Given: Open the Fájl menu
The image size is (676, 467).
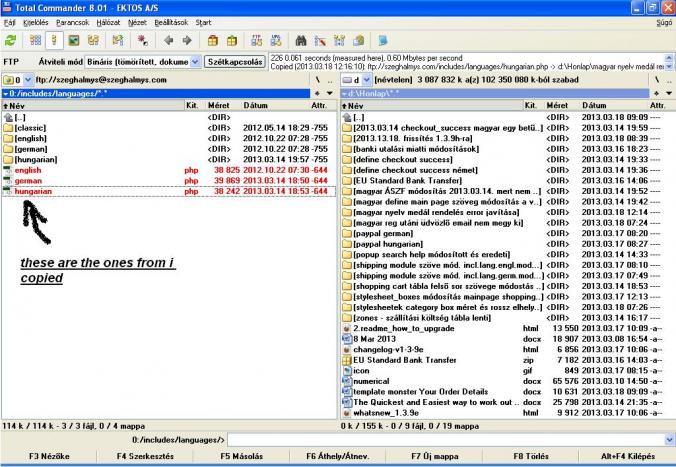Looking at the screenshot, I should 9,22.
